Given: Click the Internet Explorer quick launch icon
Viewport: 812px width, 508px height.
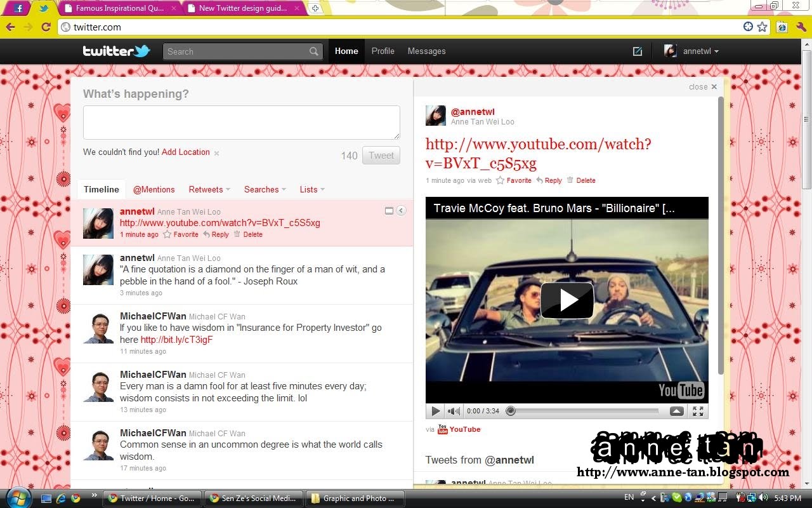Looking at the screenshot, I should pyautogui.click(x=62, y=498).
